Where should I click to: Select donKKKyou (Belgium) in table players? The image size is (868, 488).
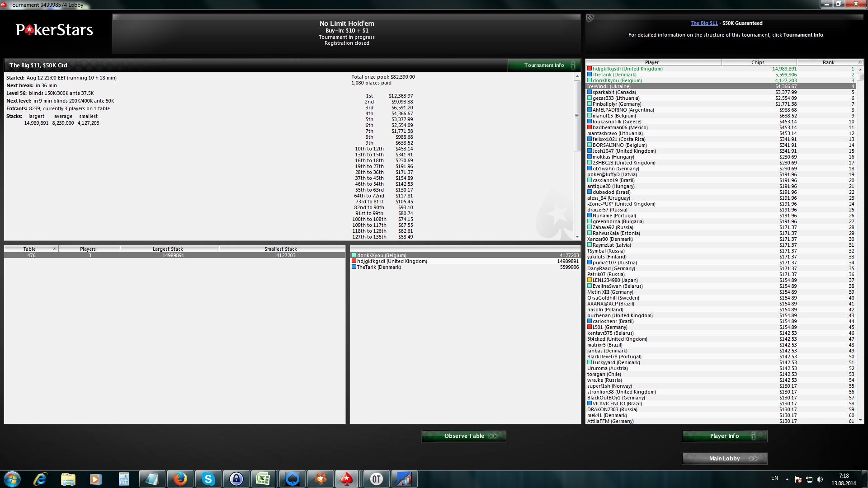tap(465, 255)
